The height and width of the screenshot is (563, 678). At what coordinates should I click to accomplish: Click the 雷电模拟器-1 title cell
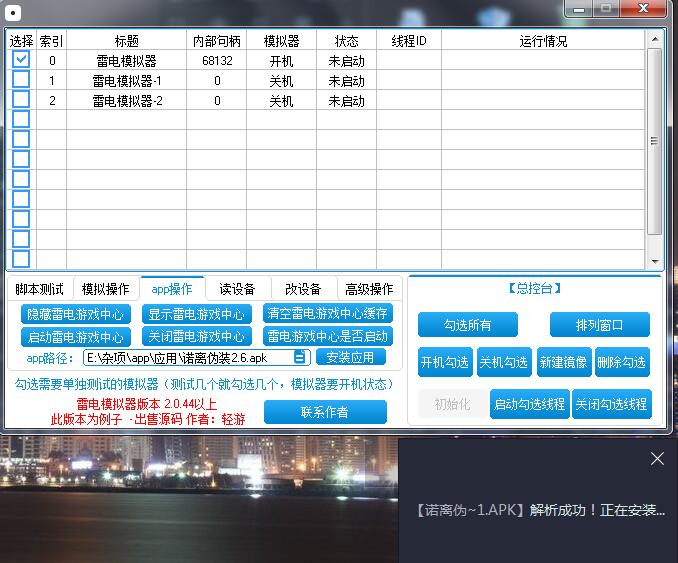[126, 81]
